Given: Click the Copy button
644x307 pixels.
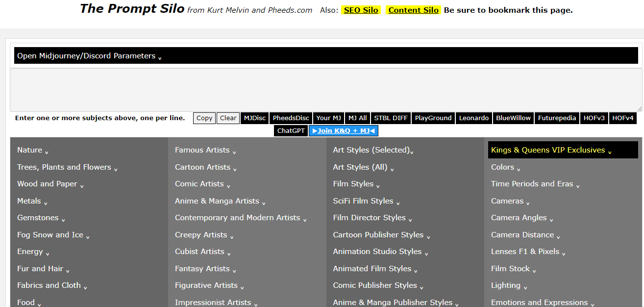Looking at the screenshot, I should tap(204, 118).
